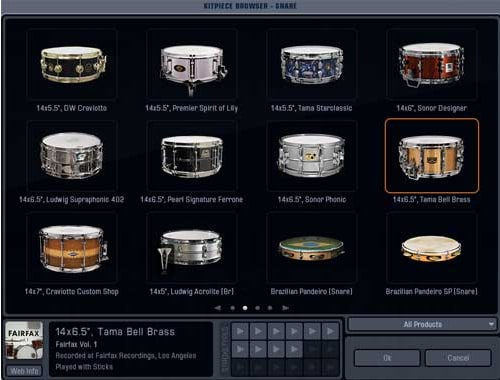Play third preview sample in top row
Screen dimensions: 500x380
[276, 331]
